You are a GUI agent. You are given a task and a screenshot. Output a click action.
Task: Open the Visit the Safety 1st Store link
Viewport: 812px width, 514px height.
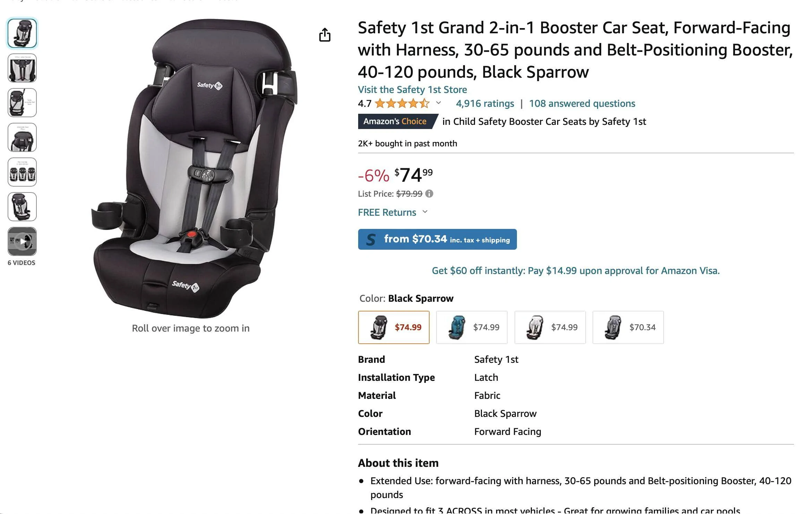tap(412, 89)
